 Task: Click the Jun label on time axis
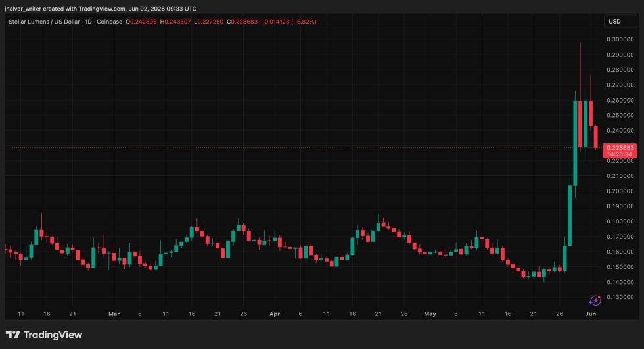point(590,314)
